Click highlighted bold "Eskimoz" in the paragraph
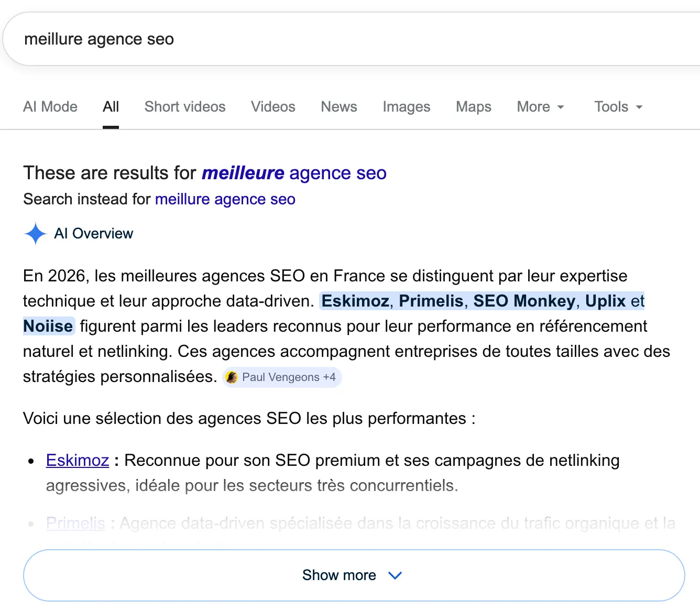700x611 pixels. tap(355, 301)
